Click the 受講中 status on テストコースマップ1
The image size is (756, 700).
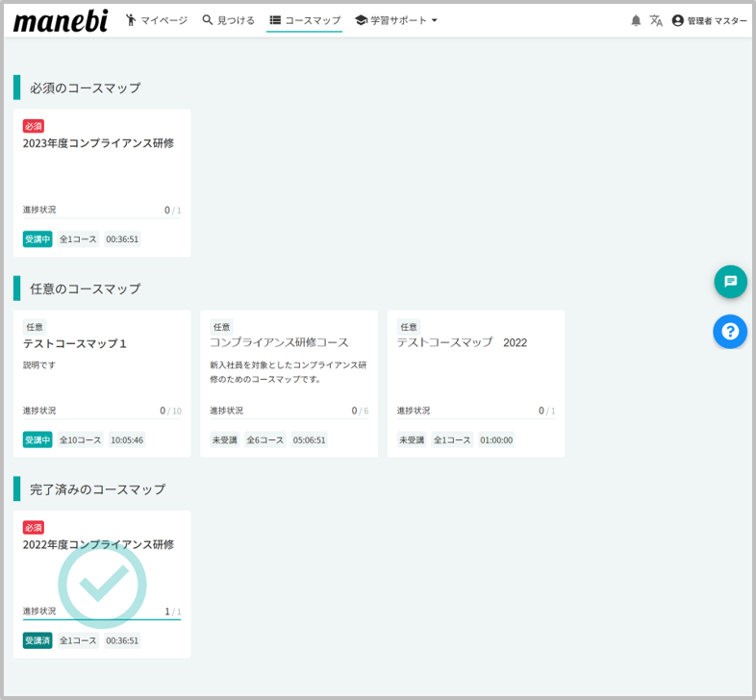[38, 439]
